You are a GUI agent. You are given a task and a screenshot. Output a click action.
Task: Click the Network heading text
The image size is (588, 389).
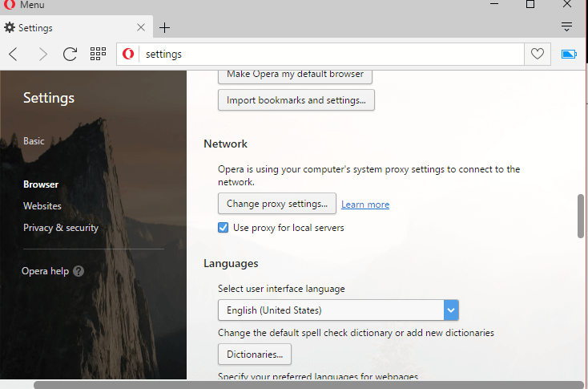tap(225, 144)
